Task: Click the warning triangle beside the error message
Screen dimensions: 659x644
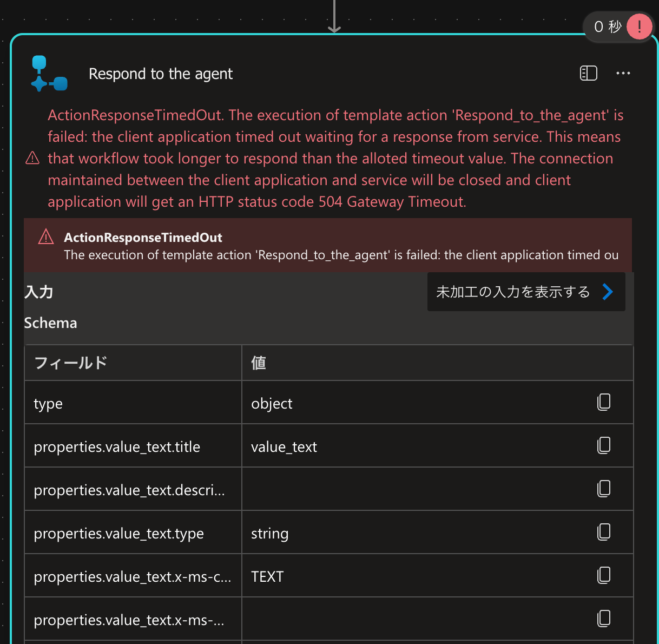Action: click(32, 158)
